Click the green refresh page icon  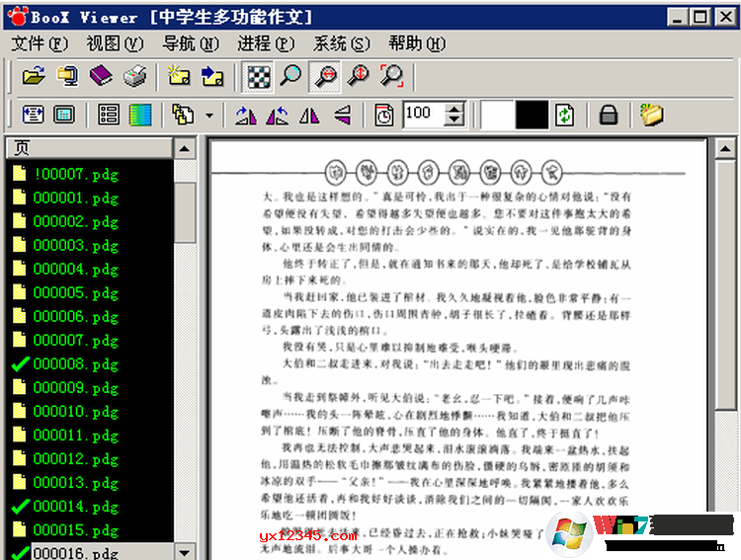tap(565, 115)
